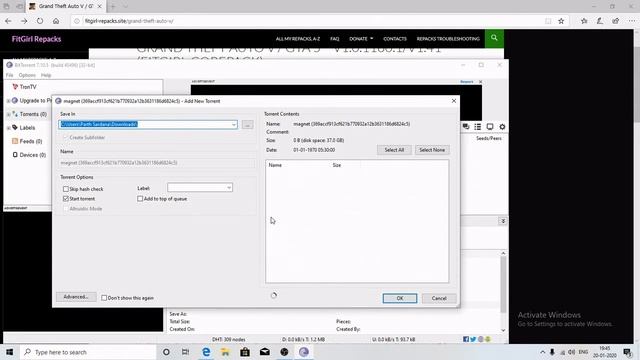
Task: Open File Explorer from the taskbar
Action: coord(225,352)
